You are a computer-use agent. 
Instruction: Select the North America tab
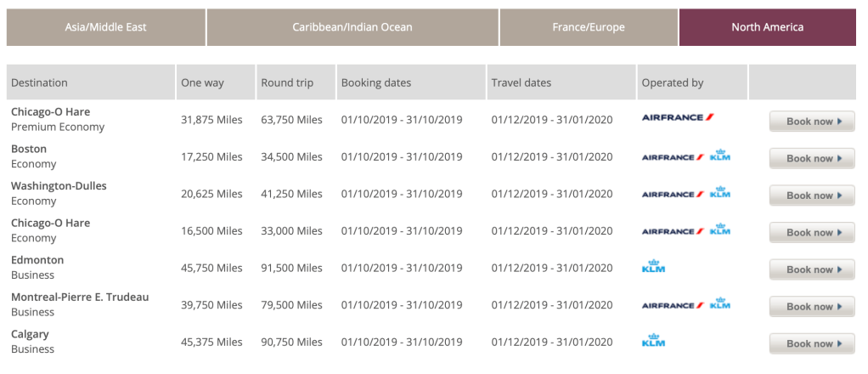767,27
